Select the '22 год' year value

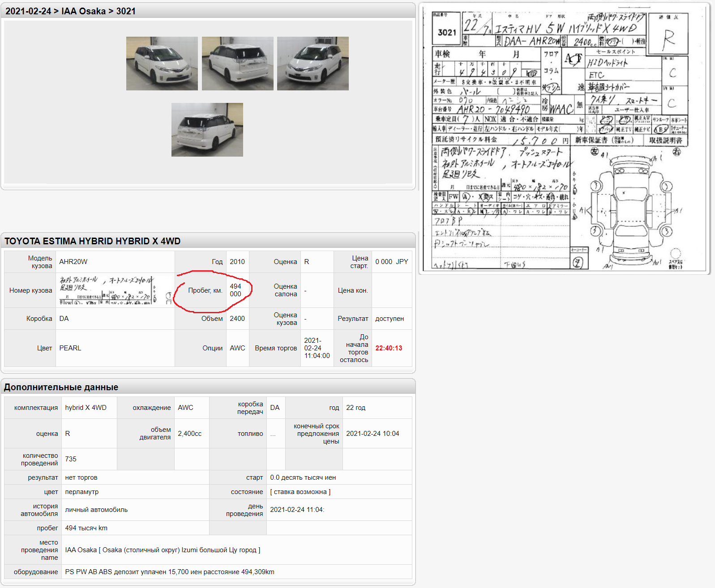point(356,408)
